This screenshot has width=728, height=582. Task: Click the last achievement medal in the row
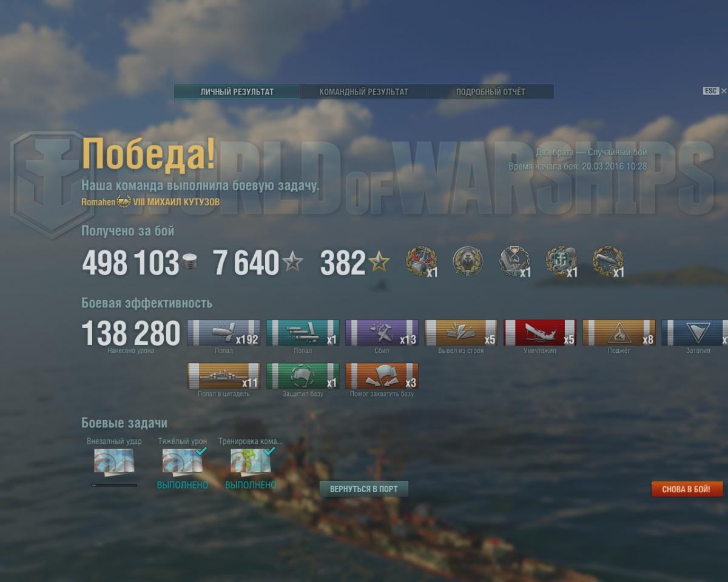pyautogui.click(x=608, y=262)
